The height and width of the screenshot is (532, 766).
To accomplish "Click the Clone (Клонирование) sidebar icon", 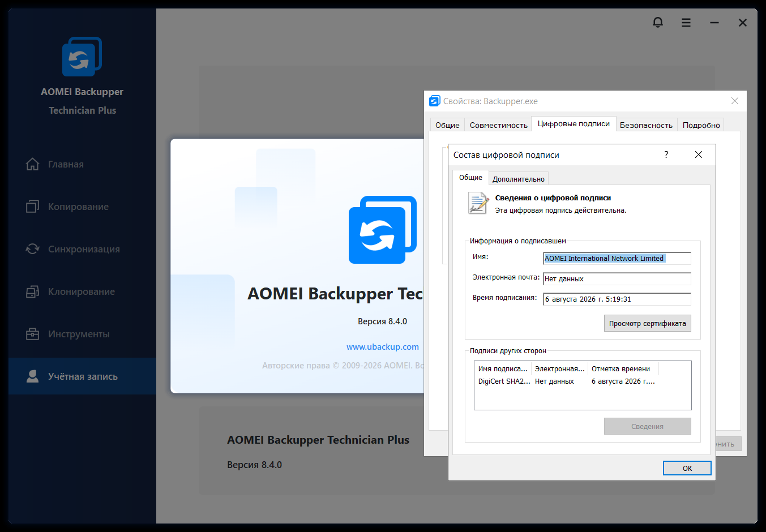I will click(33, 291).
